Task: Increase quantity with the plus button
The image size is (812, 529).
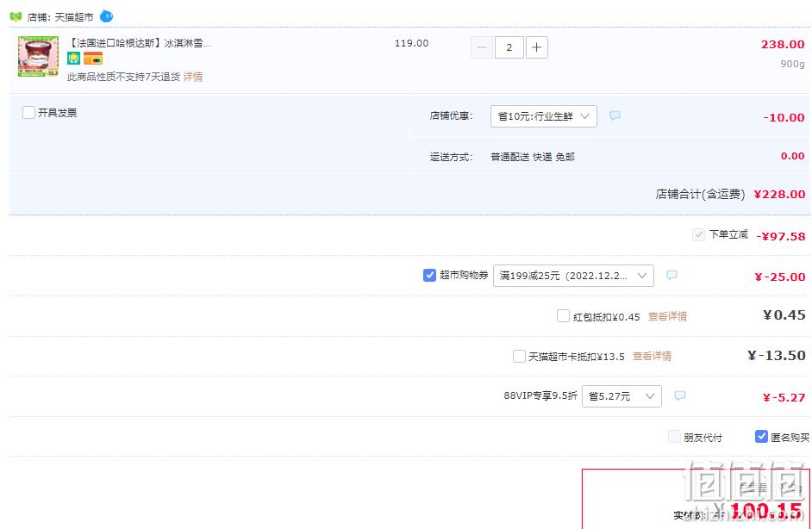Action: [537, 47]
